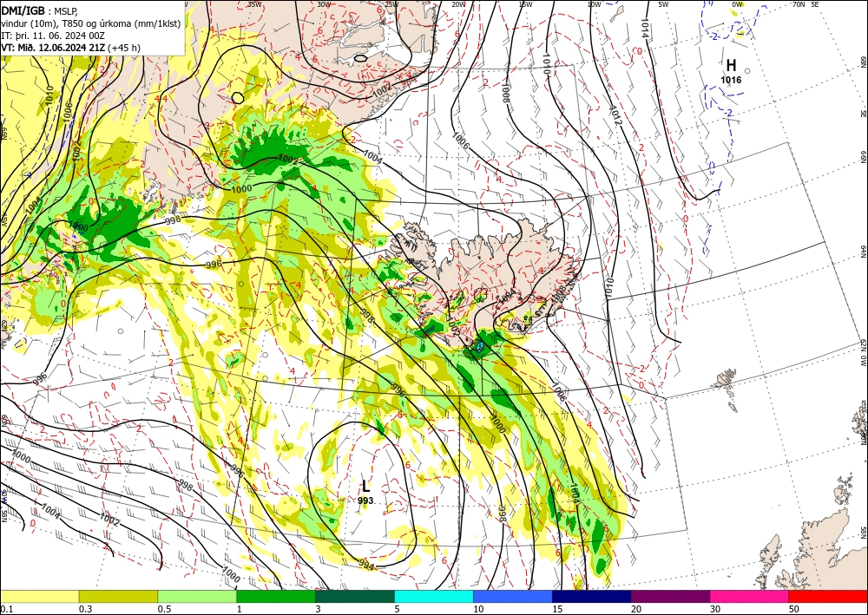Screen dimensions: 868x615
Task: Click the dark green 3–5 legend swatch
Action: click(x=355, y=596)
